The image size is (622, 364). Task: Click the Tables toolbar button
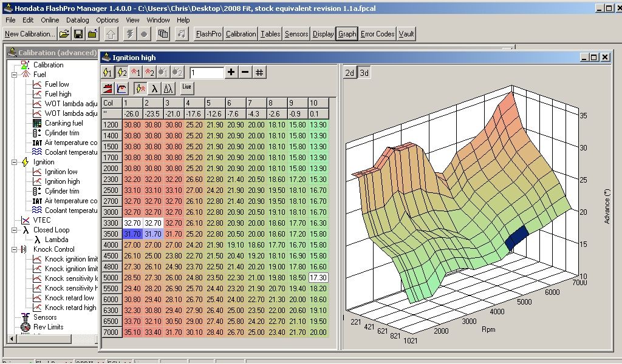point(270,34)
